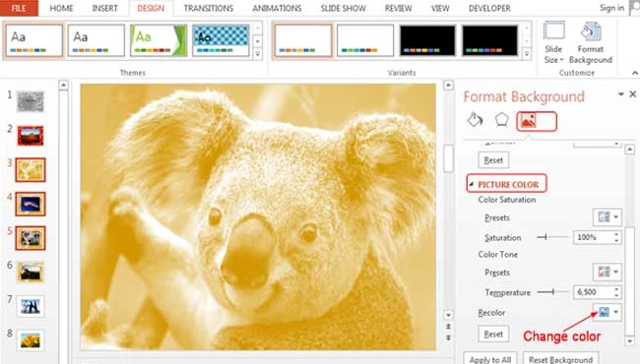The width and height of the screenshot is (640, 364).
Task: Open Format Background pane options arrow
Action: click(621, 94)
